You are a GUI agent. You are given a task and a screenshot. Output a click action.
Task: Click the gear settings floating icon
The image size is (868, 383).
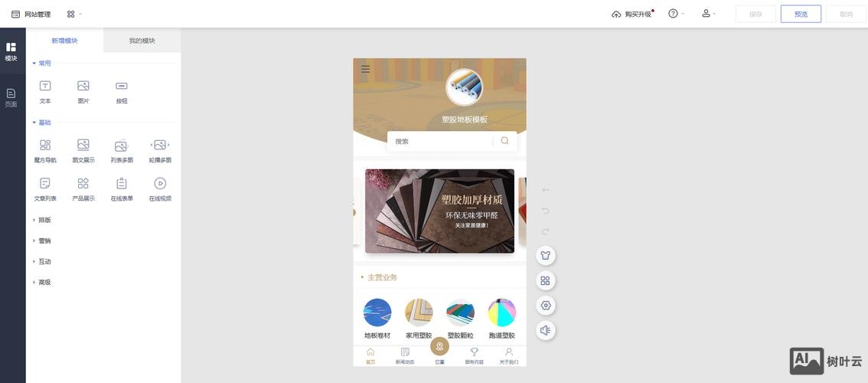pos(545,306)
